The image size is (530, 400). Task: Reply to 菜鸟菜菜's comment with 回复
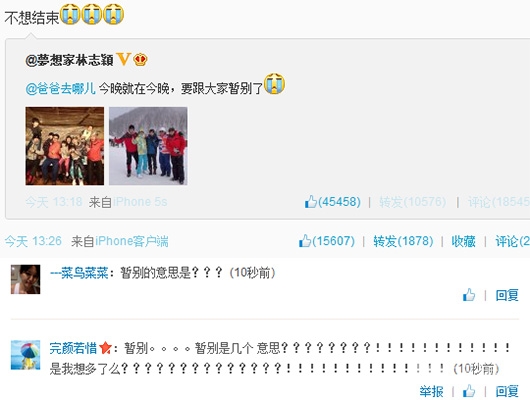507,295
